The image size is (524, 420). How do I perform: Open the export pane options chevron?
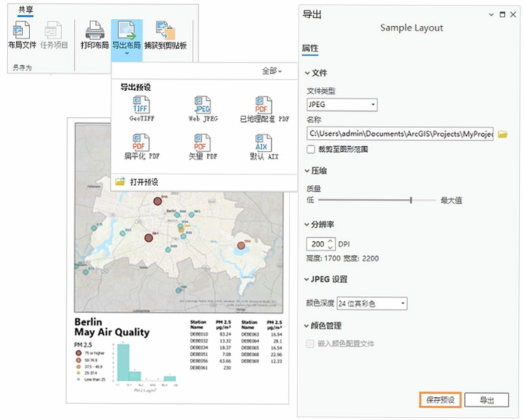pos(491,14)
